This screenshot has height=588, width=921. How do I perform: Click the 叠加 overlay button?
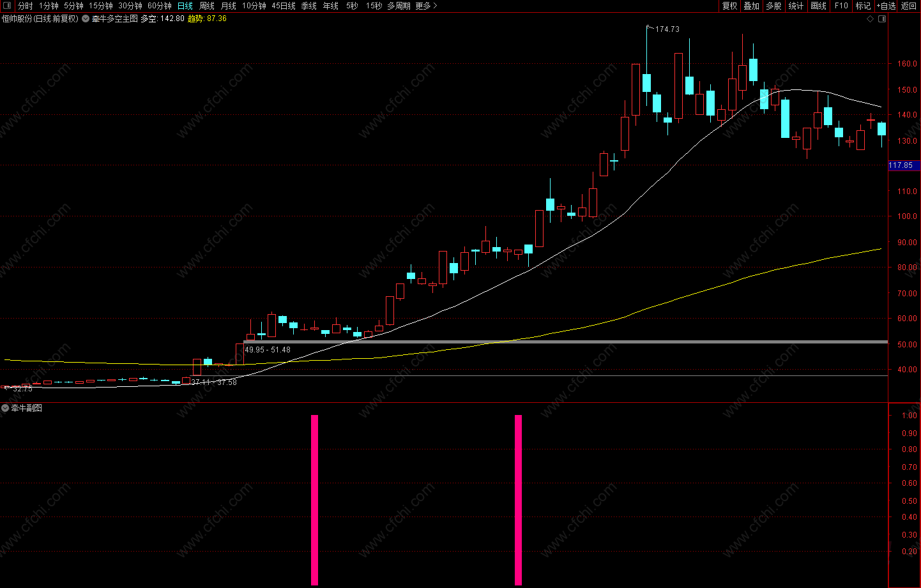(752, 6)
